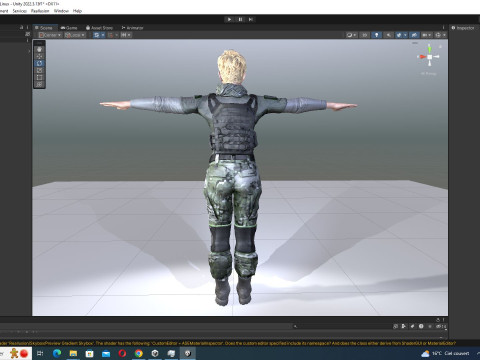Screen dimensions: 480x360
Task: Toggle Persp projection label under gizmo
Action: 429,73
